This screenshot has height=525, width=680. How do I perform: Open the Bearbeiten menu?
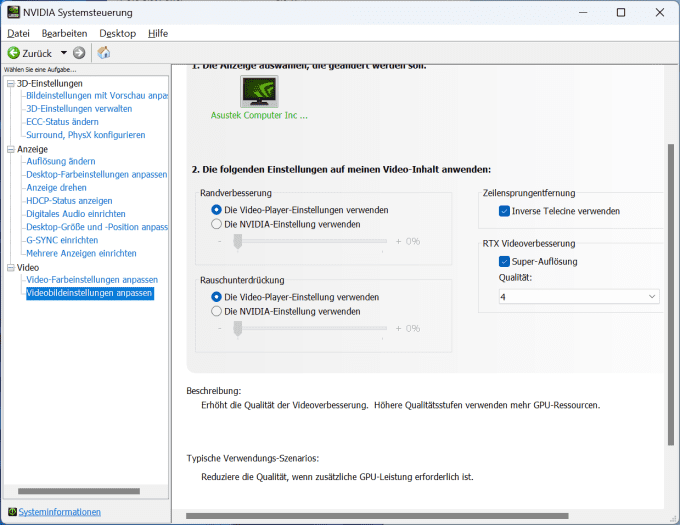click(x=64, y=33)
